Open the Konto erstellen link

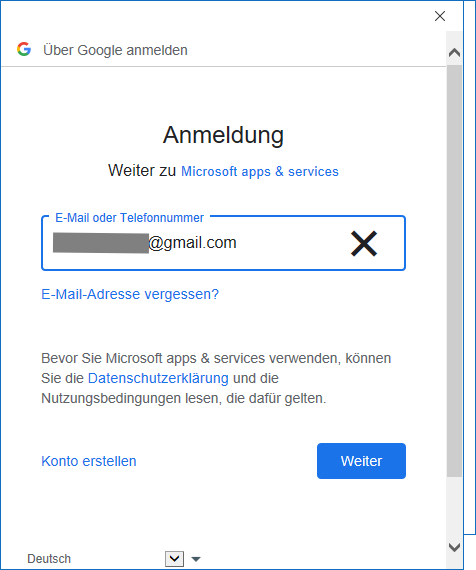click(x=89, y=461)
